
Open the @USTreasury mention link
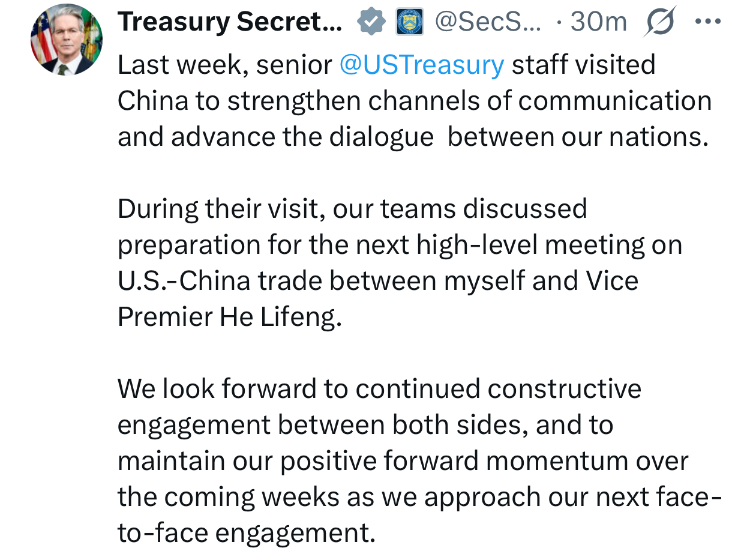point(421,65)
